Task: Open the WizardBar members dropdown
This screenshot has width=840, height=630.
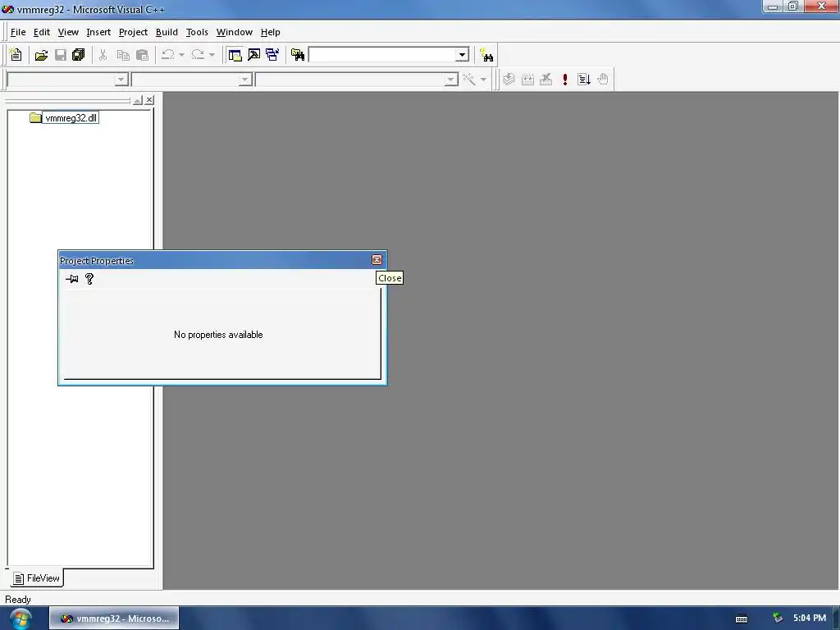Action: tap(451, 80)
